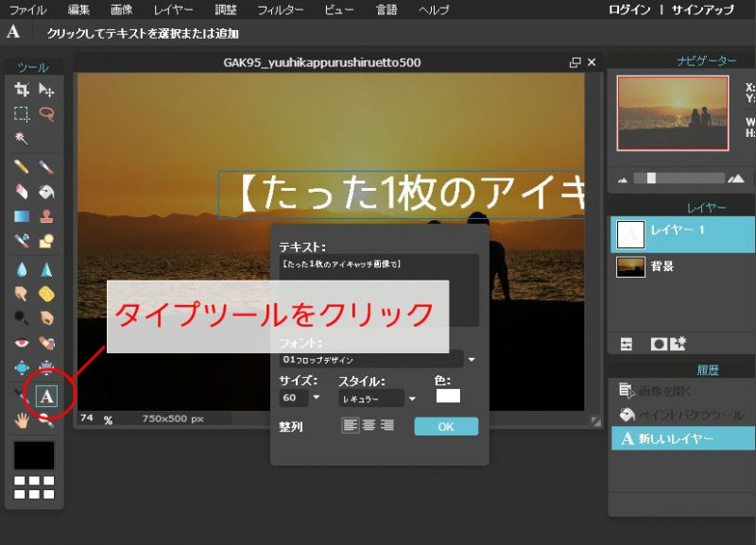
Task: Open the black main color swatch
Action: pos(34,455)
